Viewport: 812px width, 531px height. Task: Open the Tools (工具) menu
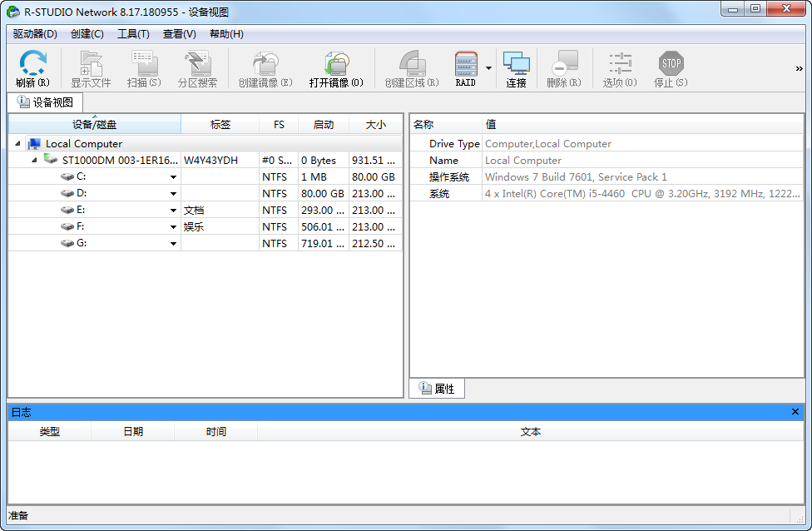pyautogui.click(x=133, y=34)
